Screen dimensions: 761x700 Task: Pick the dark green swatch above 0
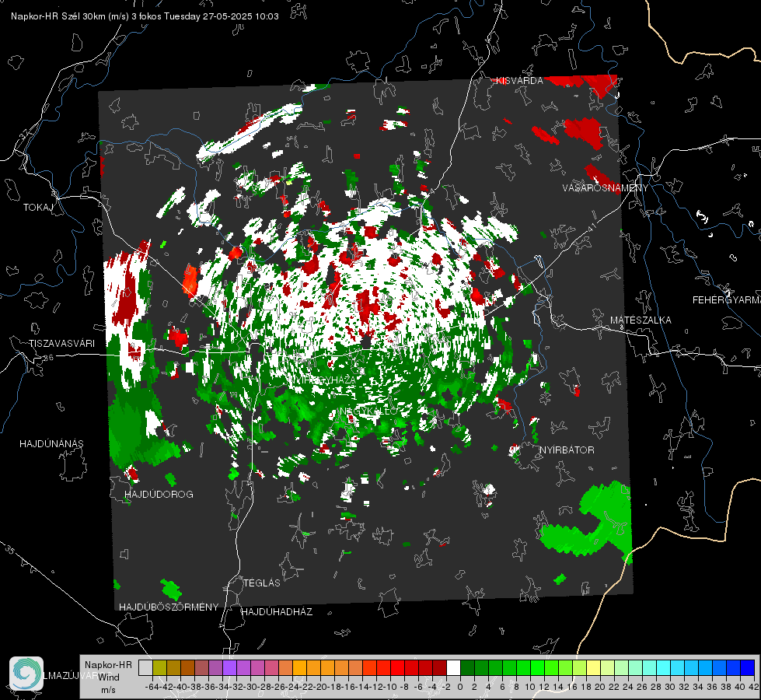tap(467, 668)
